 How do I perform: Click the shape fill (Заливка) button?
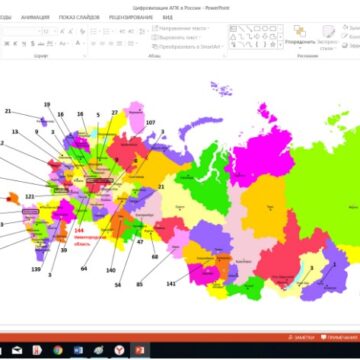[351, 28]
